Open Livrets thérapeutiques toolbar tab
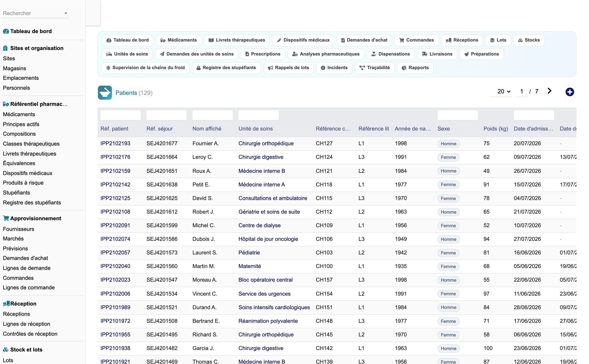589x364 pixels. tap(237, 40)
